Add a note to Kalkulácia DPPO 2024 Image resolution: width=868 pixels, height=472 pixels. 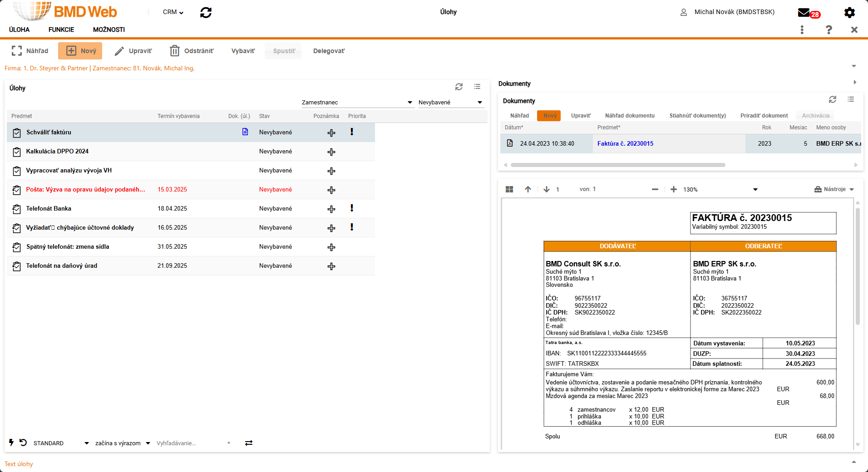tap(331, 152)
